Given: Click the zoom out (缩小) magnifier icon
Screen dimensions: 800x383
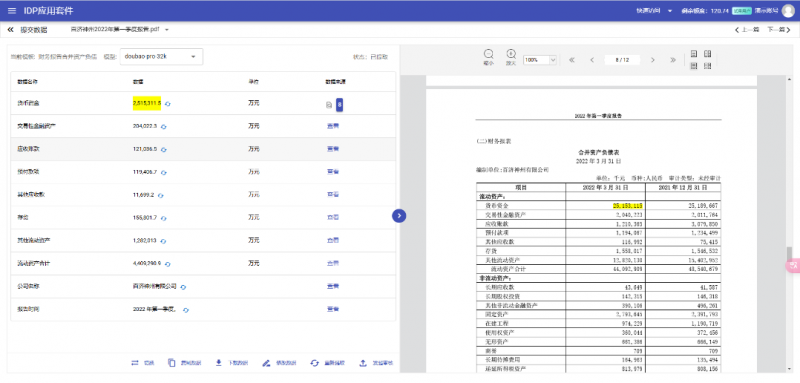Looking at the screenshot, I should (x=488, y=54).
